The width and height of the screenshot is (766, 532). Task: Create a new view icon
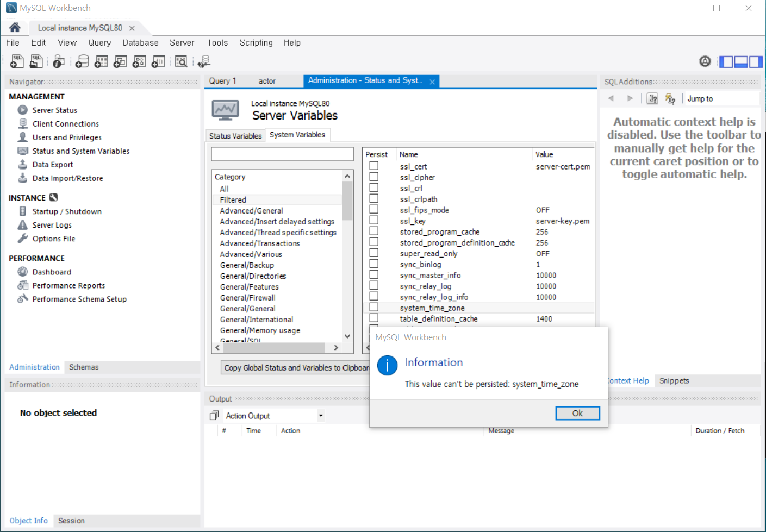pyautogui.click(x=120, y=61)
